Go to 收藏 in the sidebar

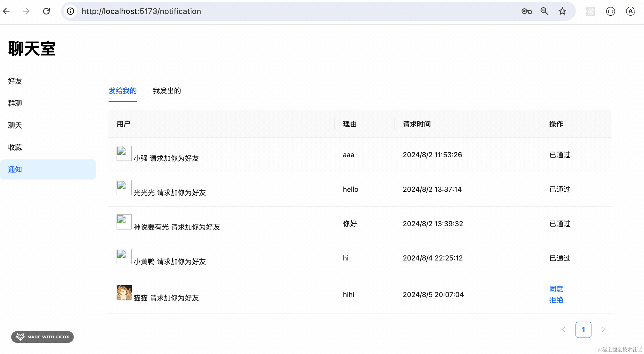coord(15,147)
